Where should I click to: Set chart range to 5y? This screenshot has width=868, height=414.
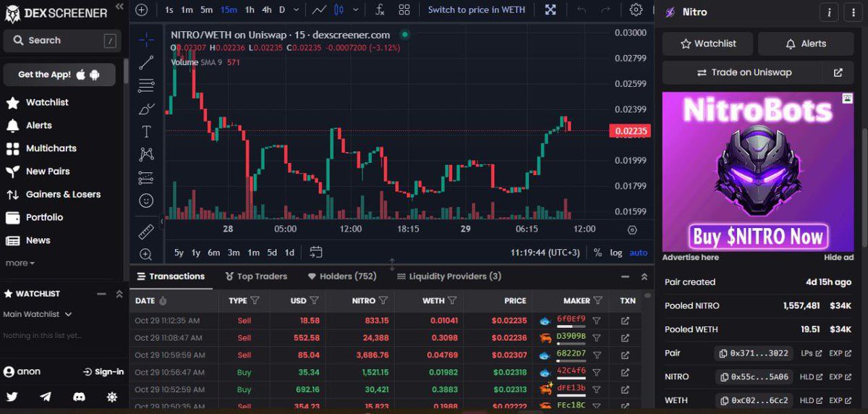[179, 253]
